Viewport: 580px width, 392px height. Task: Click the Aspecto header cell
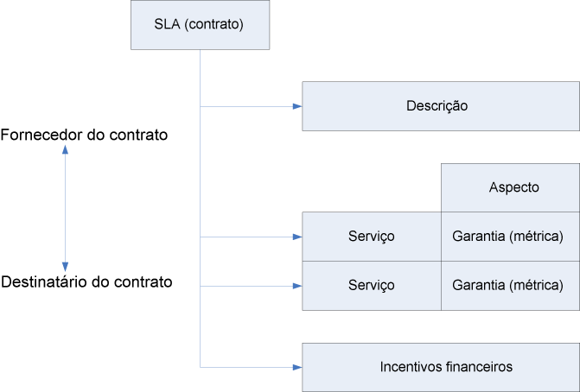pos(510,187)
